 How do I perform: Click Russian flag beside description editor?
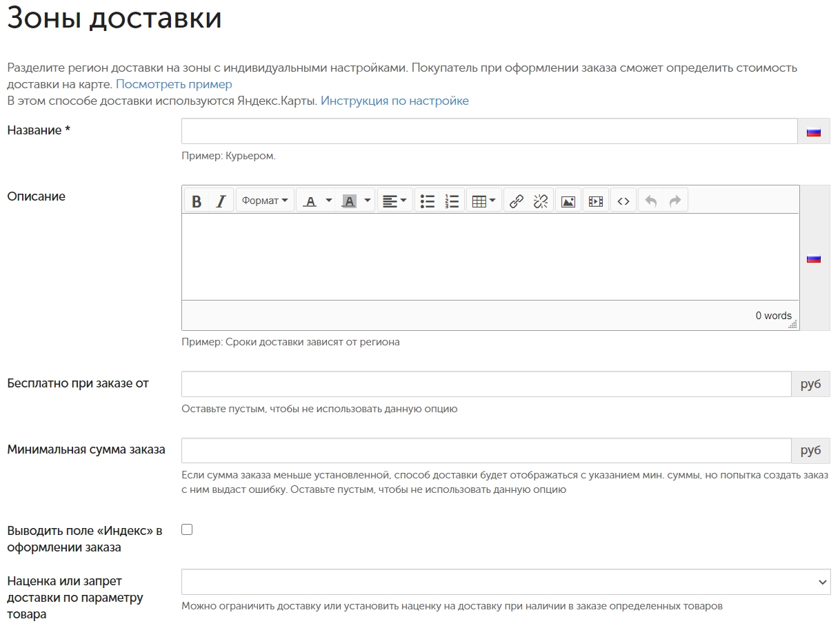[814, 259]
